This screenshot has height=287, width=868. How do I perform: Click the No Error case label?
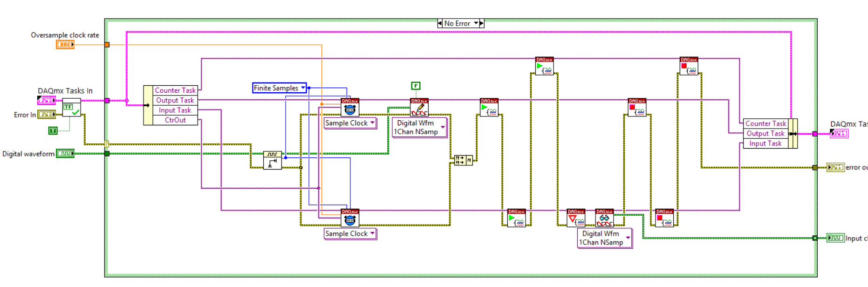coord(457,23)
